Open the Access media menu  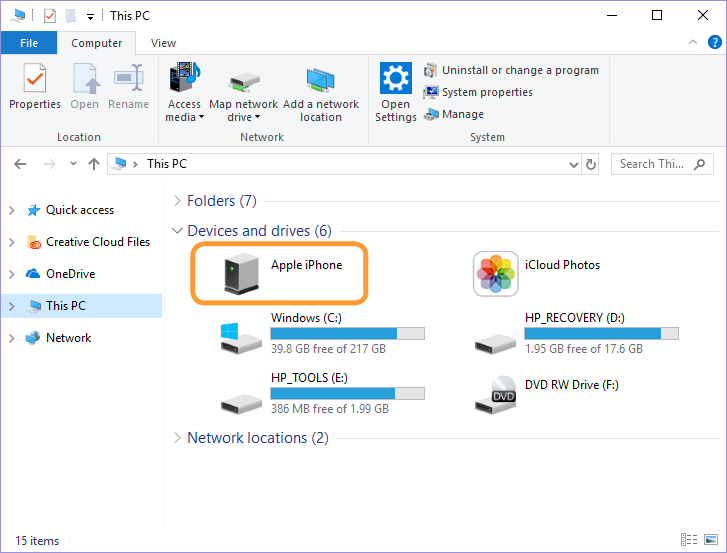click(x=185, y=92)
